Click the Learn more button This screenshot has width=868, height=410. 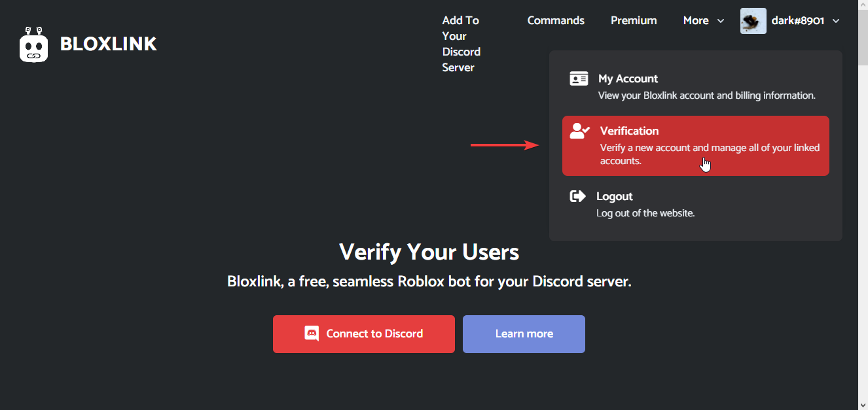click(x=524, y=334)
